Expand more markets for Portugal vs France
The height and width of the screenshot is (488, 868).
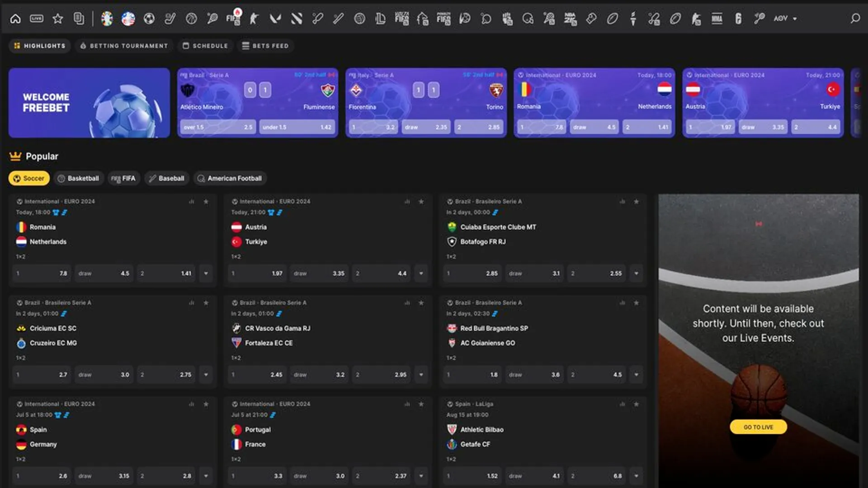[421, 476]
